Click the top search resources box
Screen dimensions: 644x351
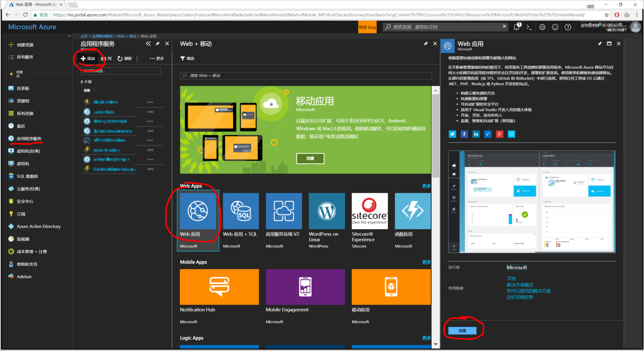tap(446, 27)
